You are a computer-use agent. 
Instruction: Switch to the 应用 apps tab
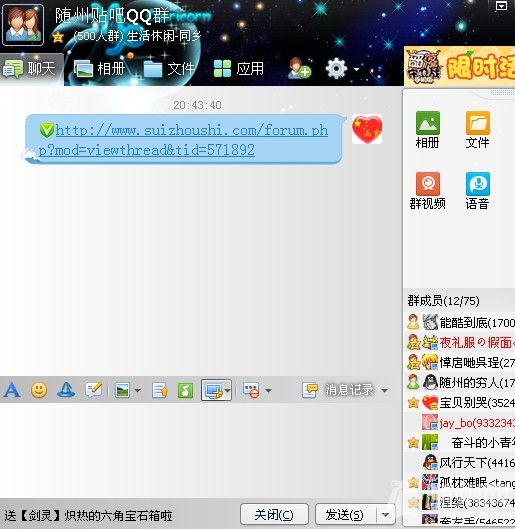[x=239, y=69]
